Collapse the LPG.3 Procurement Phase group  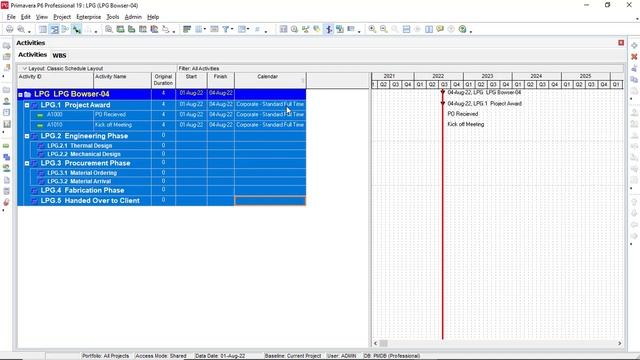(x=27, y=163)
